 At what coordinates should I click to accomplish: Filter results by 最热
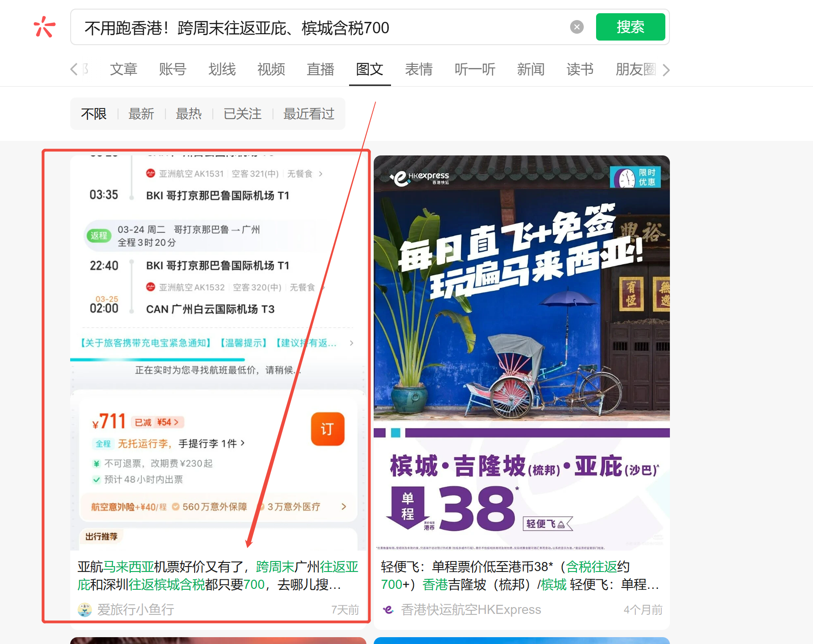coord(189,113)
